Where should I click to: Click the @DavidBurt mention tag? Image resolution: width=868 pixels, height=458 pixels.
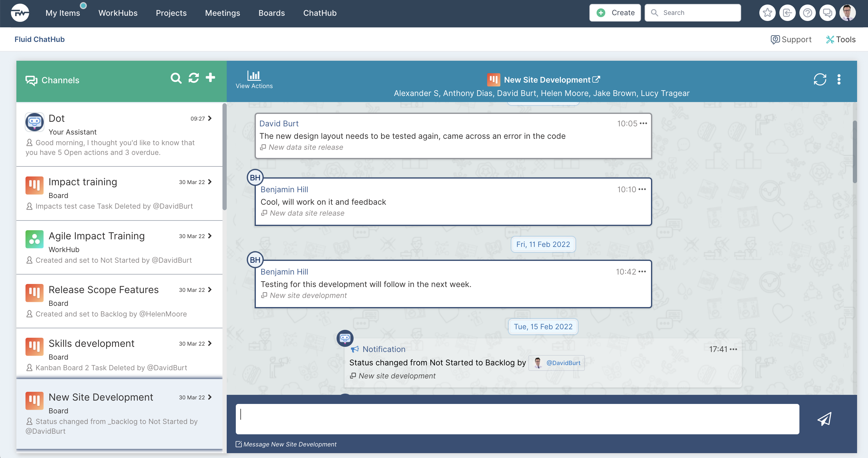pyautogui.click(x=557, y=363)
